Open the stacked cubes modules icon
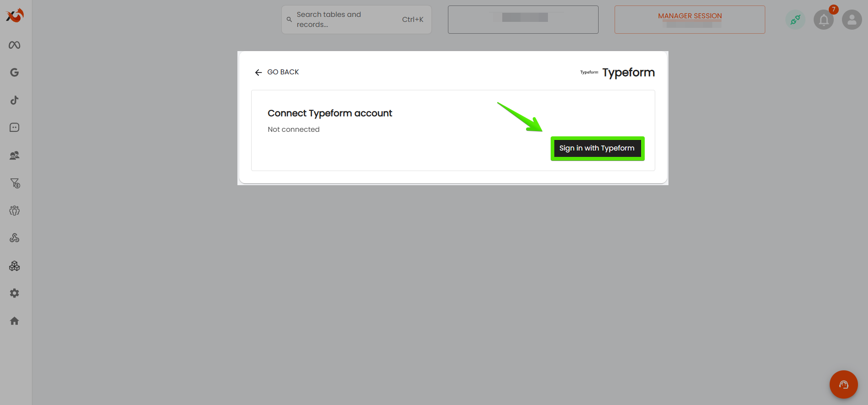Image resolution: width=868 pixels, height=405 pixels. 15,266
